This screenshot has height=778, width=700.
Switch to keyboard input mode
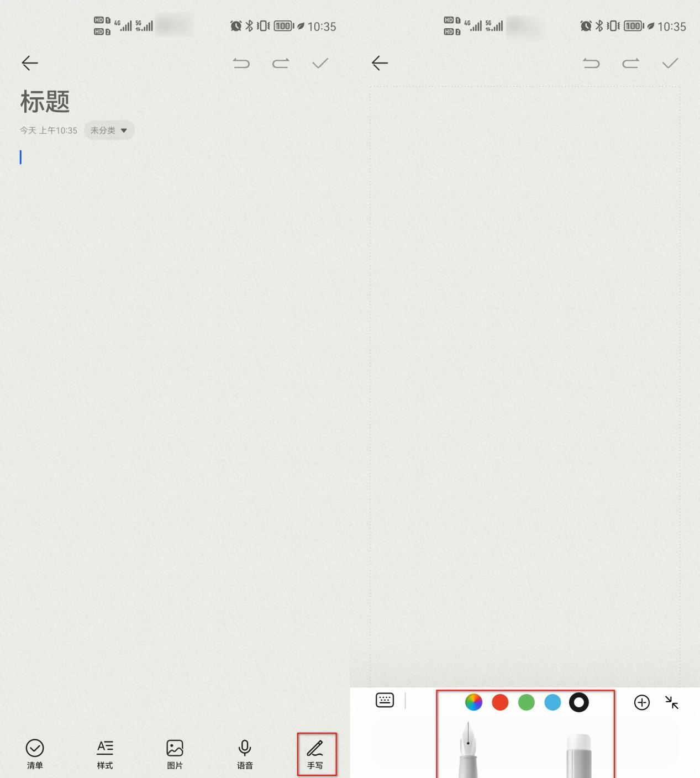point(385,700)
